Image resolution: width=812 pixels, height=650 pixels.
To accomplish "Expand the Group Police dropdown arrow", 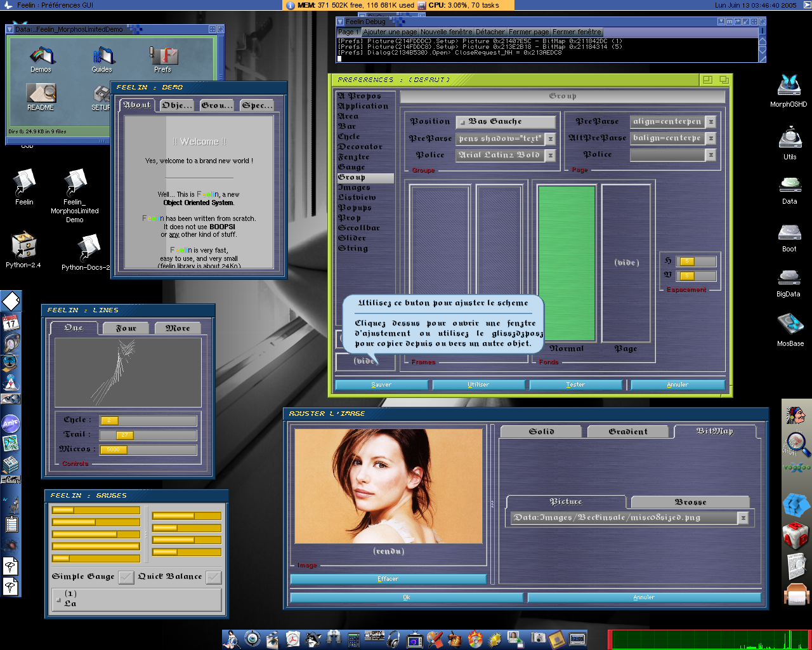I will pos(551,155).
